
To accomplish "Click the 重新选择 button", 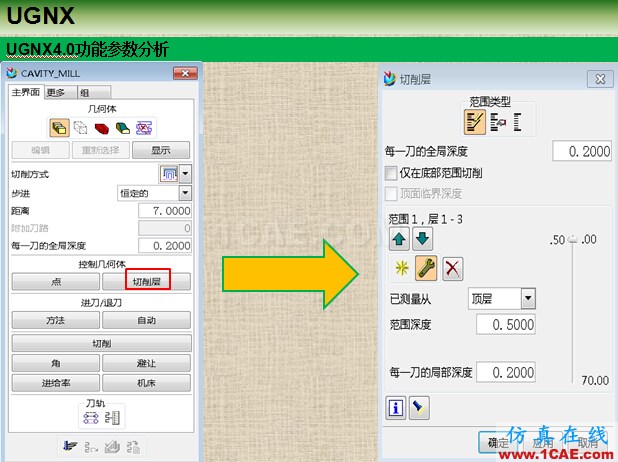I will coord(101,150).
